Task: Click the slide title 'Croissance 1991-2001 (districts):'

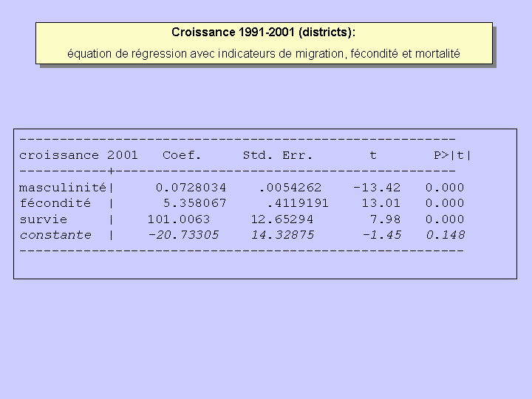Action: pyautogui.click(x=264, y=33)
